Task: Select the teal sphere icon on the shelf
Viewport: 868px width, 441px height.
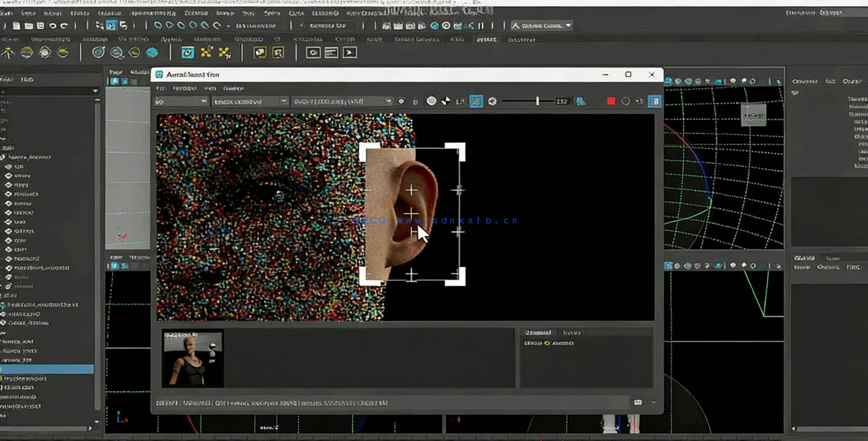Action: click(x=152, y=53)
